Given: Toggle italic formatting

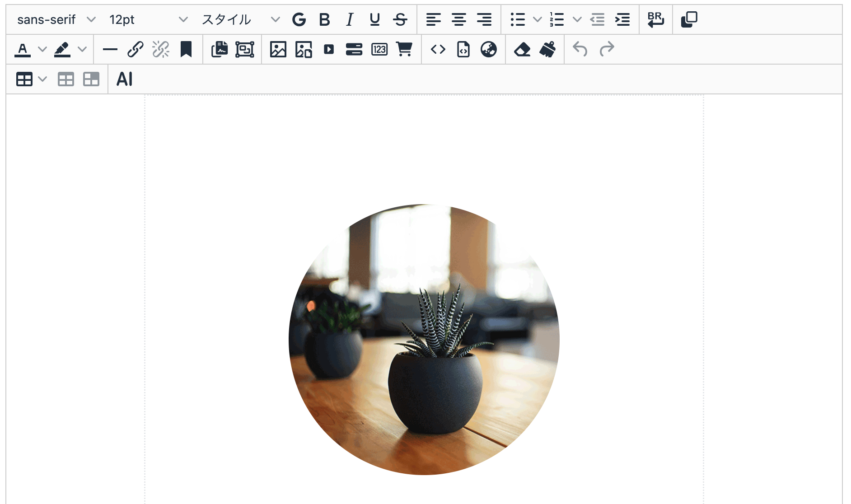Looking at the screenshot, I should pyautogui.click(x=349, y=19).
